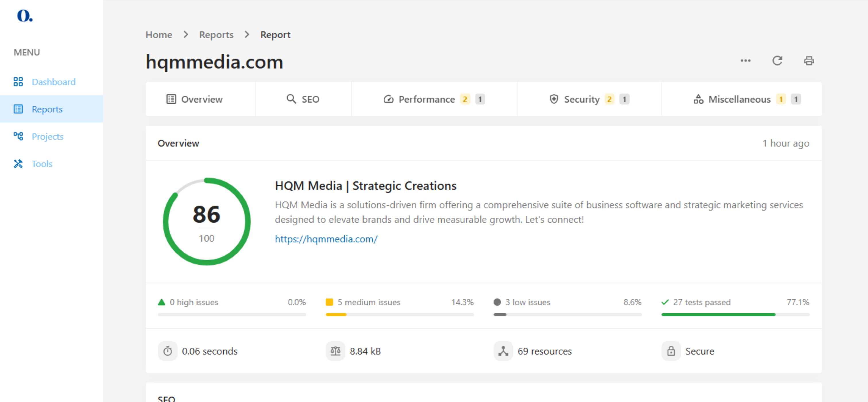Click the Performance yellow badge showing 2
Viewport: 868px width, 402px height.
pos(465,99)
